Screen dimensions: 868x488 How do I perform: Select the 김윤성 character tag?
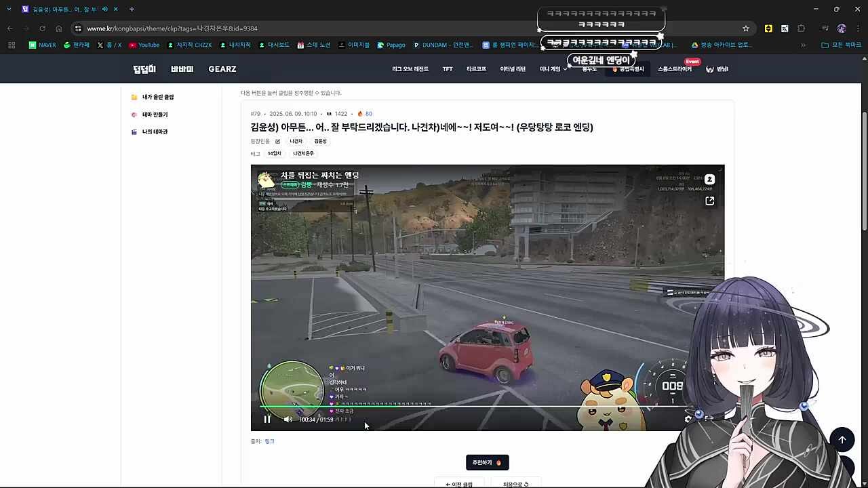click(x=320, y=141)
